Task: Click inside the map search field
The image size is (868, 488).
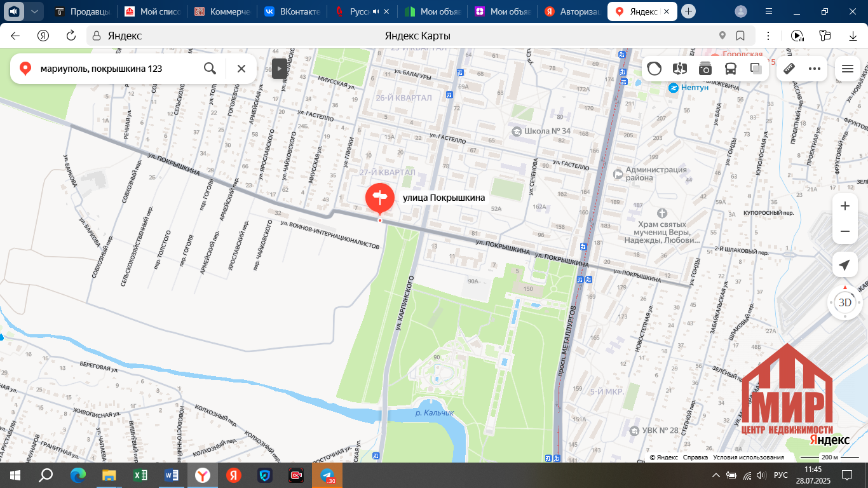Action: pos(118,69)
